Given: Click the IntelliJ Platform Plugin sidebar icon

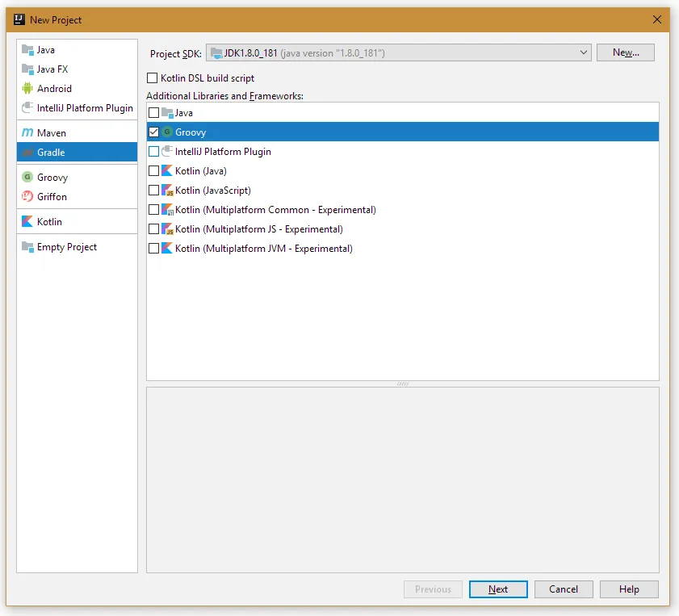Looking at the screenshot, I should coord(27,107).
